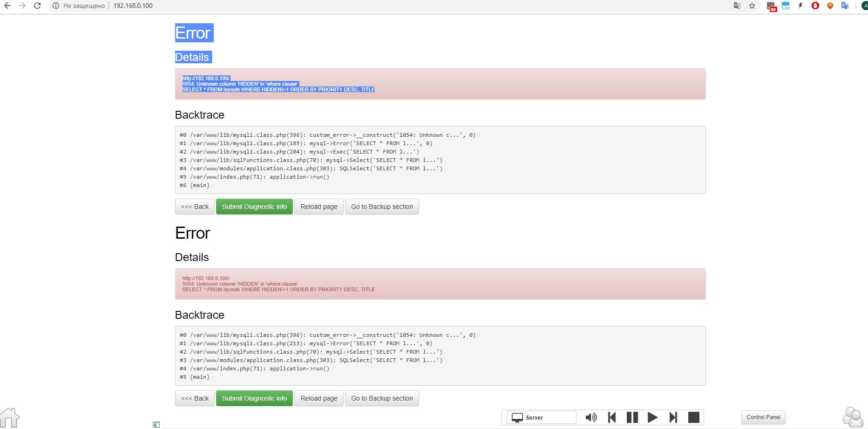868x429 pixels.
Task: Click '<<< Back' under the second Backtrace
Action: pos(195,398)
